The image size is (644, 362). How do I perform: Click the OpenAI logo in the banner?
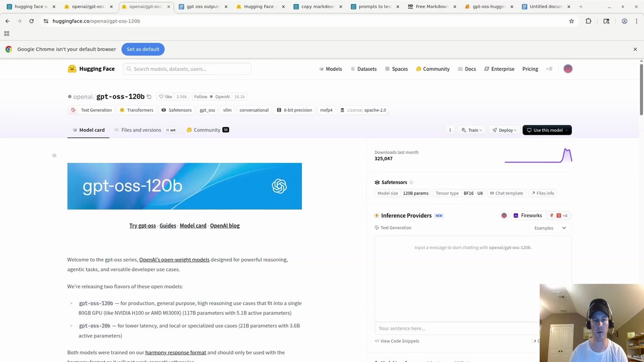coord(279,187)
